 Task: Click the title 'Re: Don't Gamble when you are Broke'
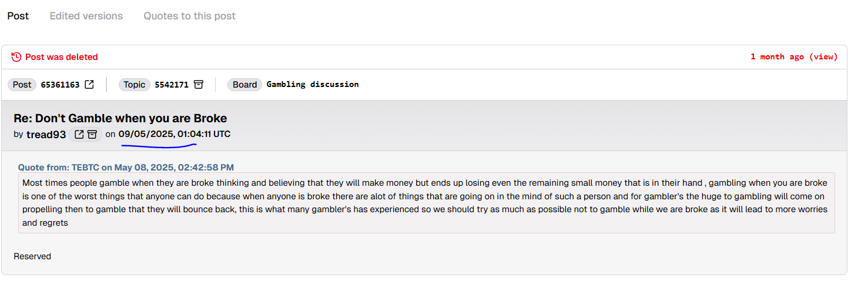[120, 118]
